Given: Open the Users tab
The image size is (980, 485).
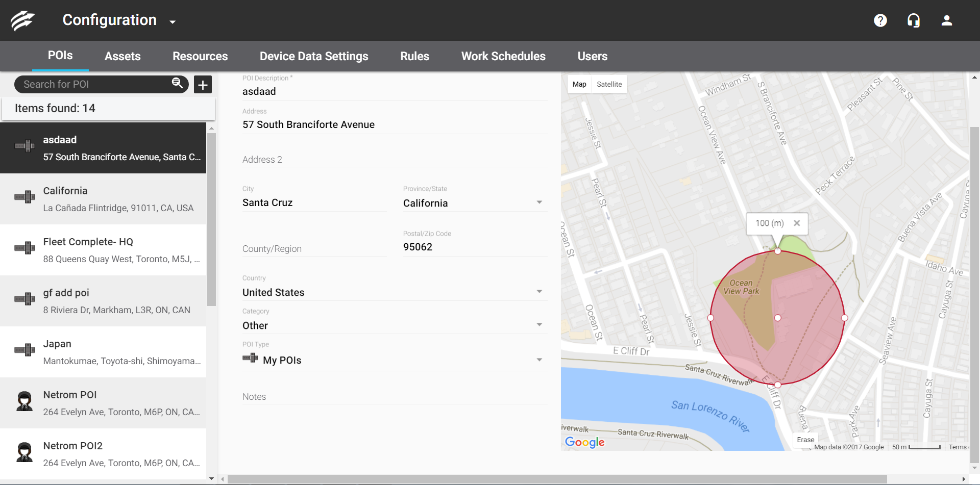Looking at the screenshot, I should point(592,56).
